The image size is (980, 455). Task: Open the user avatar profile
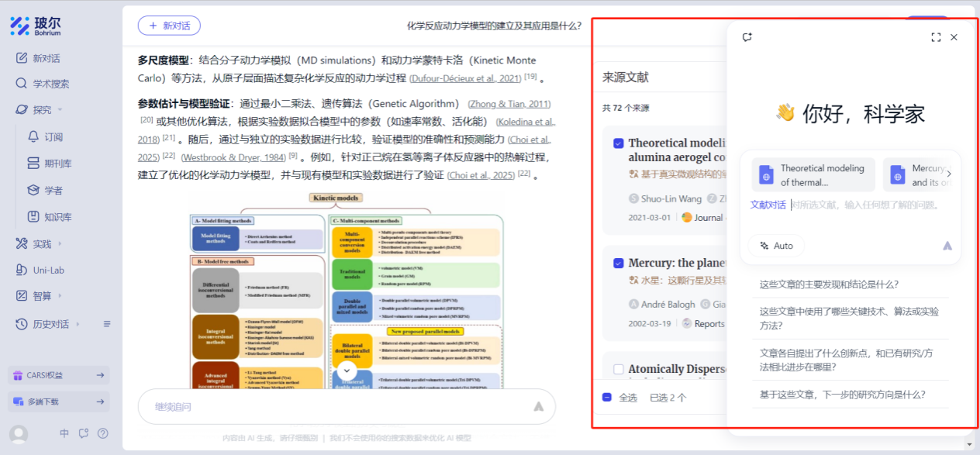pos(17,433)
